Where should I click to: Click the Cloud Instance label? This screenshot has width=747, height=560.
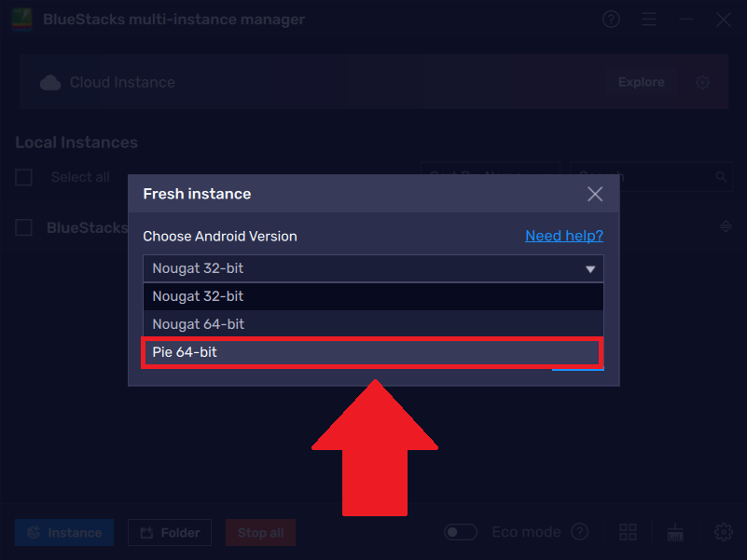pos(122,82)
